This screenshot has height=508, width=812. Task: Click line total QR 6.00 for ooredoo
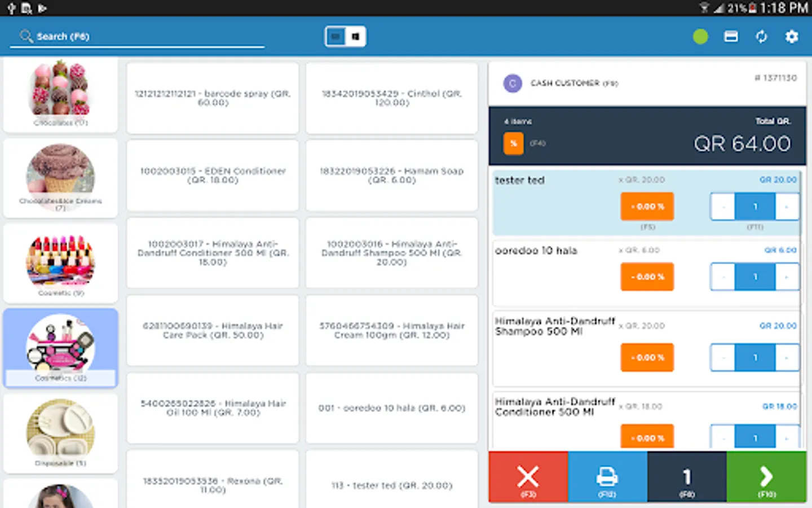(x=780, y=249)
